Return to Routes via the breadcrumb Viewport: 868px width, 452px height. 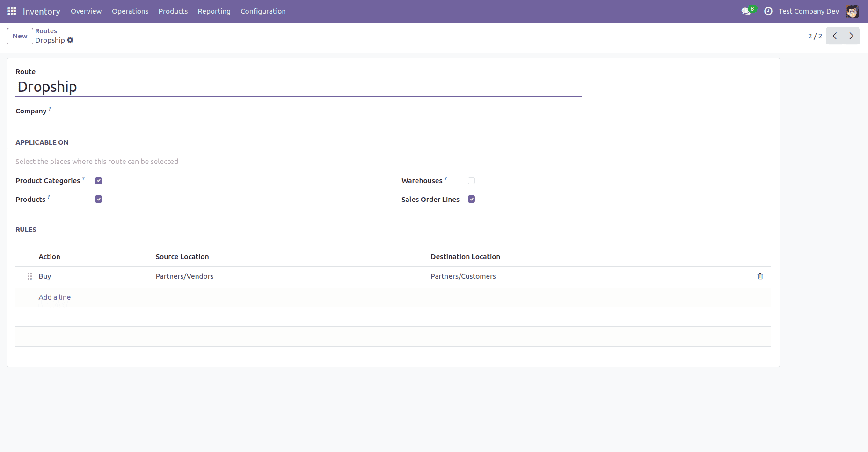pos(46,30)
